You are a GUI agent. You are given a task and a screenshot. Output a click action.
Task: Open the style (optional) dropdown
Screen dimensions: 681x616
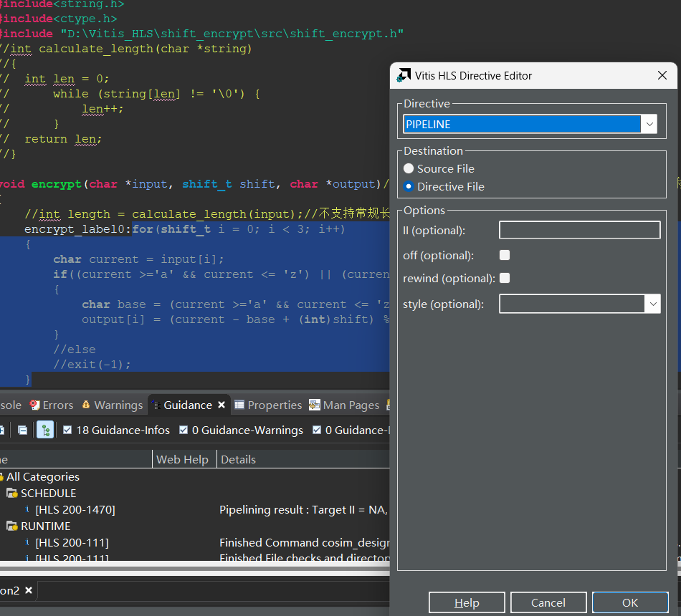click(x=580, y=304)
